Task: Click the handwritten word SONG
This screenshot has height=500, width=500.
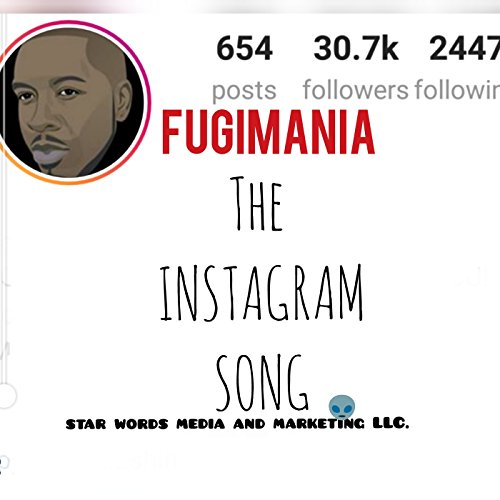Action: click(x=262, y=383)
